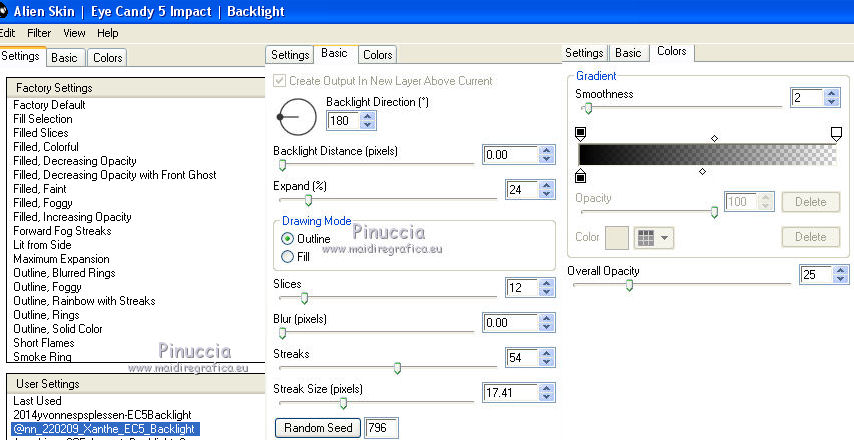
Task: Switch to the Settings tab in left panel
Action: pyautogui.click(x=22, y=56)
